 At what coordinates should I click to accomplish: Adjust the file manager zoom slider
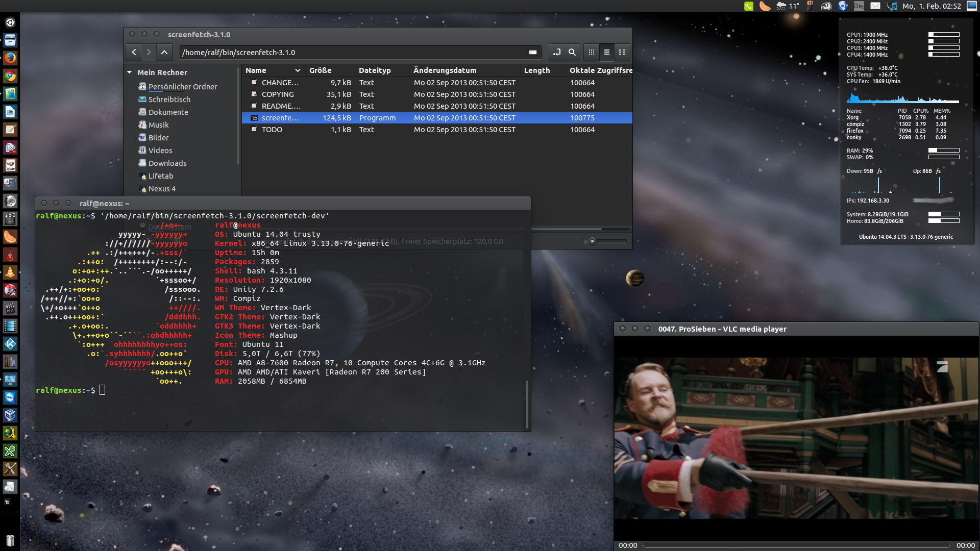tap(592, 241)
